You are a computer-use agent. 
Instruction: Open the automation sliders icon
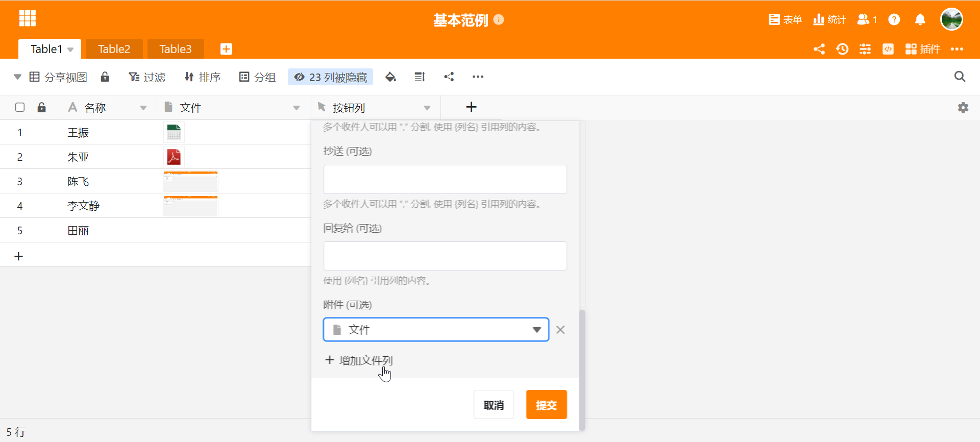tap(865, 49)
